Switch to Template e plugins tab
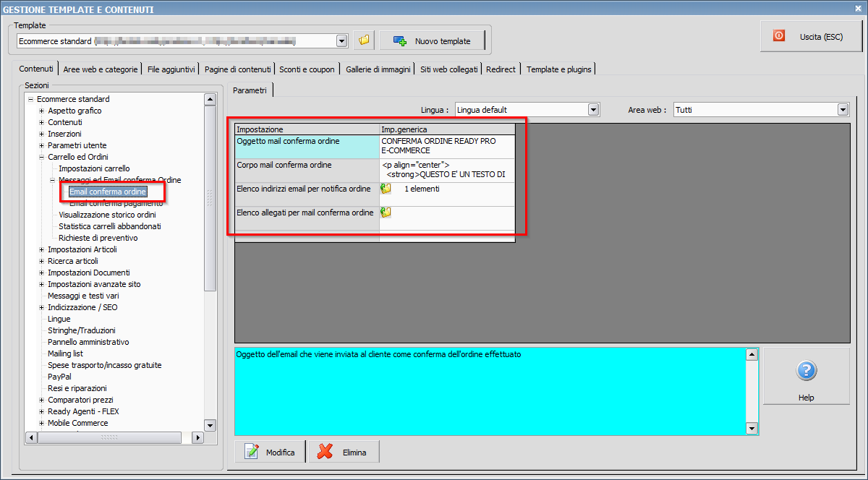 point(558,69)
